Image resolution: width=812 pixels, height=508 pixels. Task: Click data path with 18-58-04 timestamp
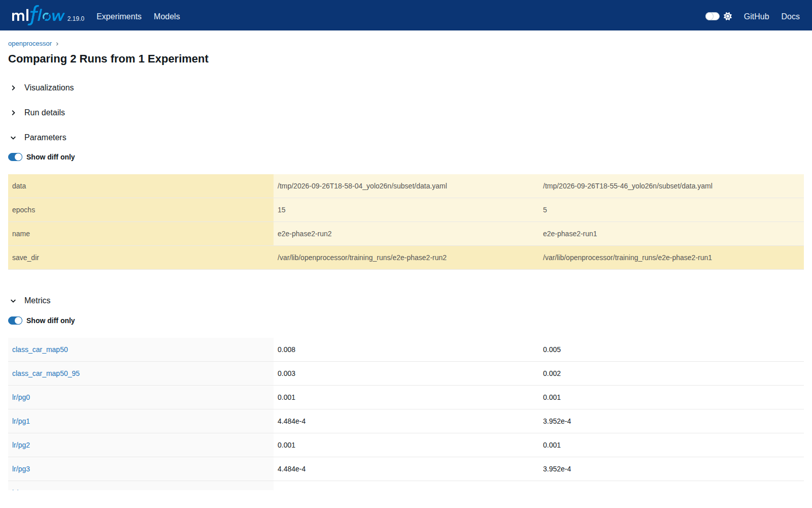click(x=362, y=186)
